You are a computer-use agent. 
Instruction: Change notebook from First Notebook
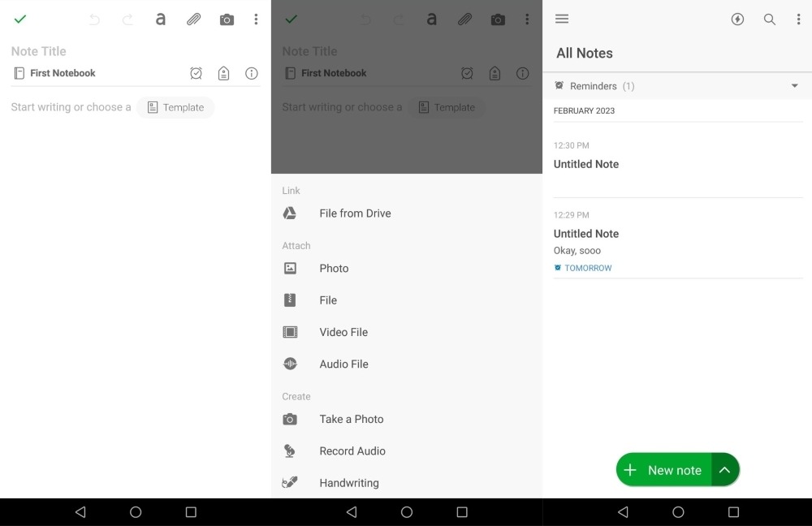point(61,73)
